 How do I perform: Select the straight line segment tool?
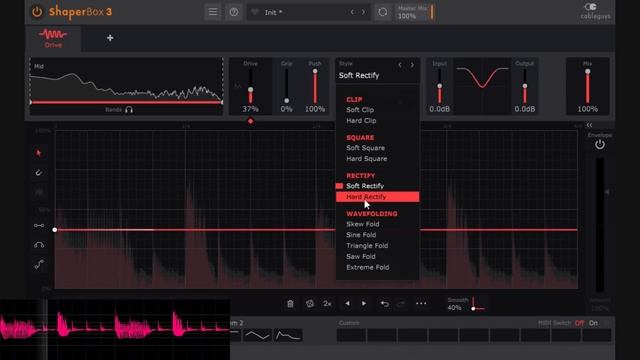[39, 225]
